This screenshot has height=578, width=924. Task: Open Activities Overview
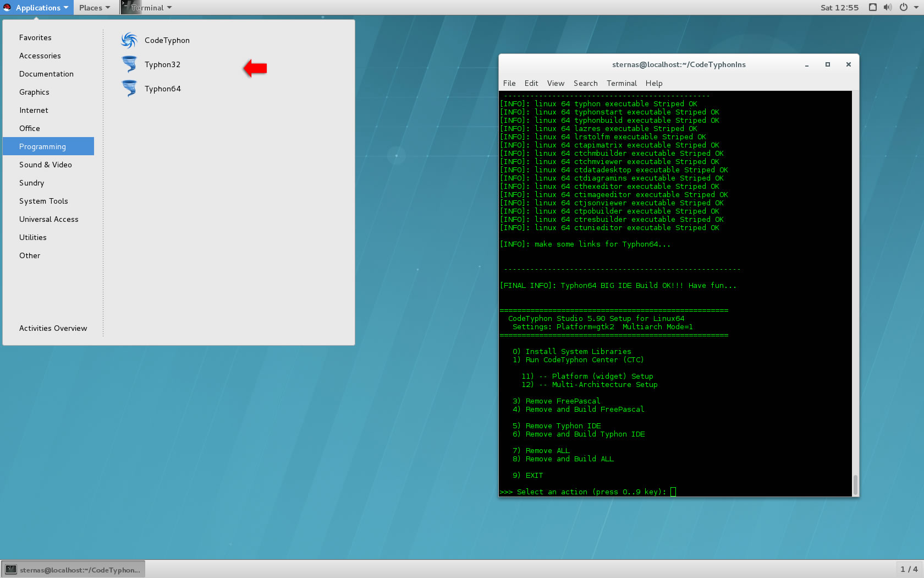click(x=53, y=328)
